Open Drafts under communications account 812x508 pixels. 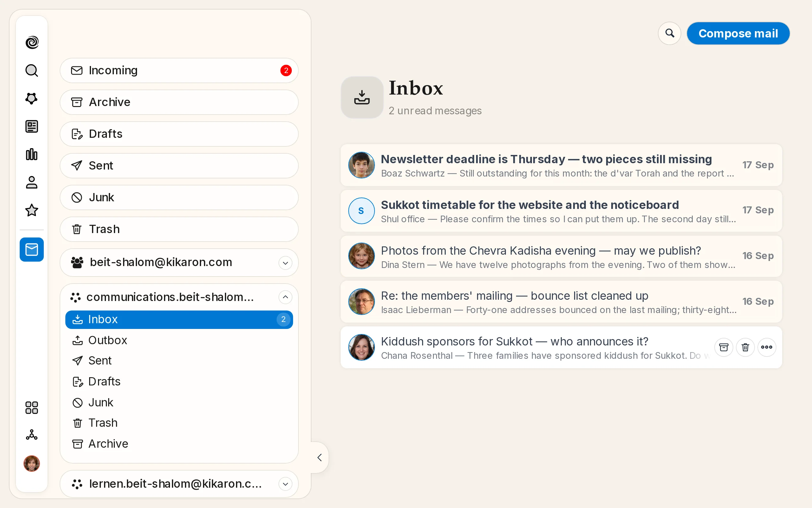point(179,382)
